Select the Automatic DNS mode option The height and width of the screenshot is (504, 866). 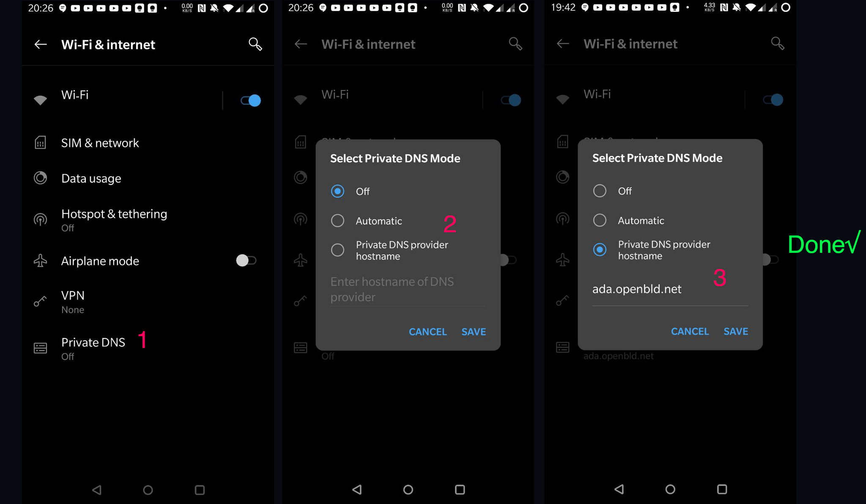(x=337, y=221)
